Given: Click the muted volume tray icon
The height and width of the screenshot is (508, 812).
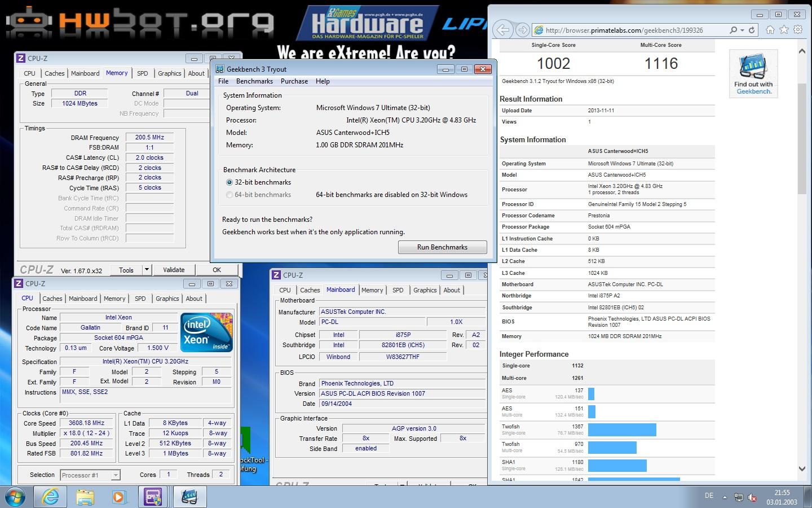Looking at the screenshot, I should 752,497.
